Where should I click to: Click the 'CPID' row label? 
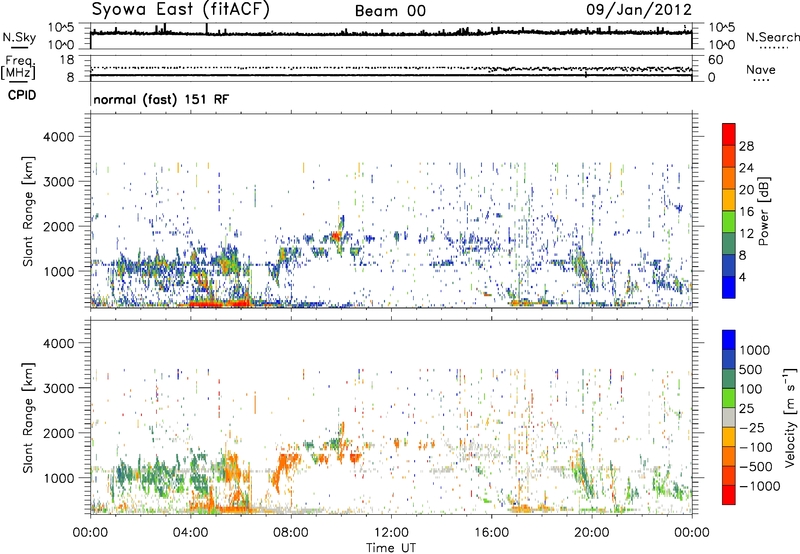pos(22,95)
